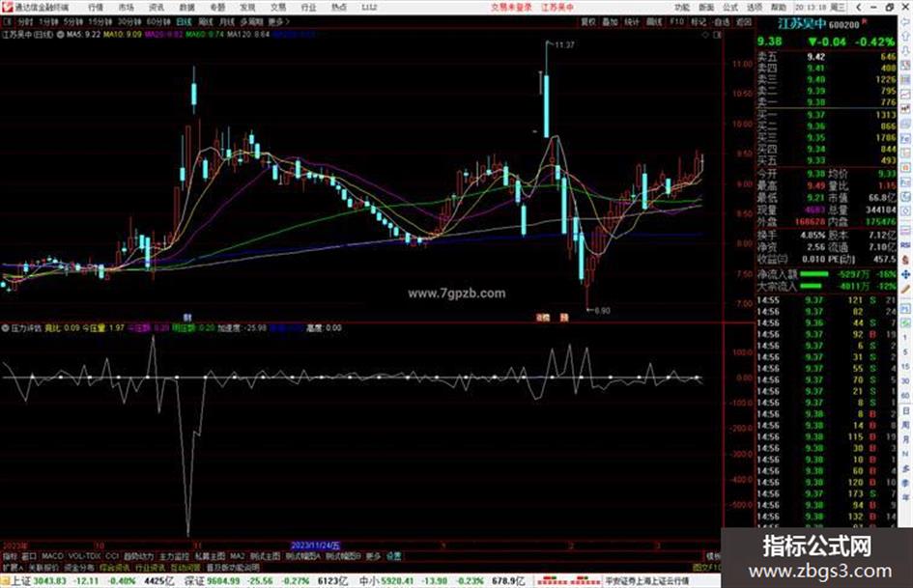Open the 功能 menu at top right

(682, 7)
